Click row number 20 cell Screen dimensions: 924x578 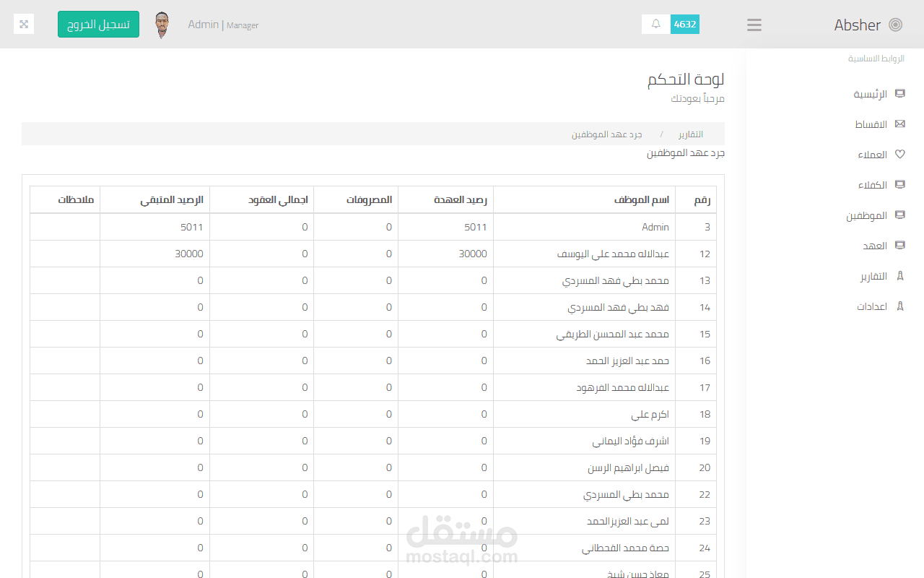point(696,467)
